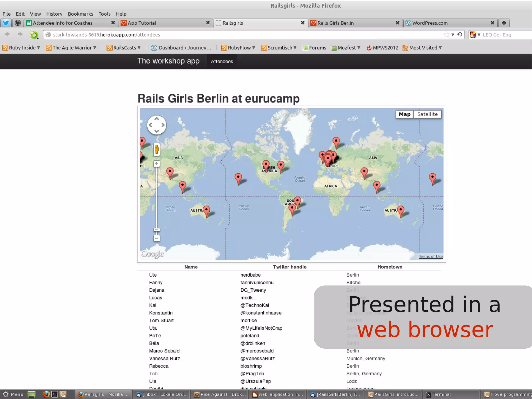532x399 pixels.
Task: Expand the RailsCasts bookmark folder
Action: coord(124,48)
